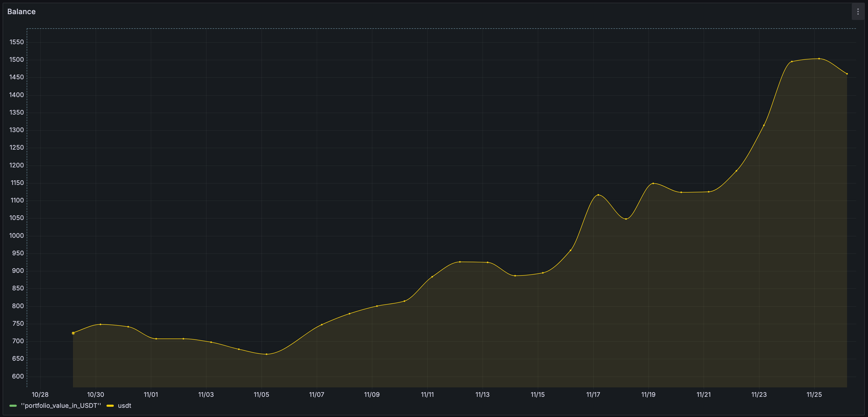Toggle the portfolio_value_in_USDT legend series

pos(61,406)
